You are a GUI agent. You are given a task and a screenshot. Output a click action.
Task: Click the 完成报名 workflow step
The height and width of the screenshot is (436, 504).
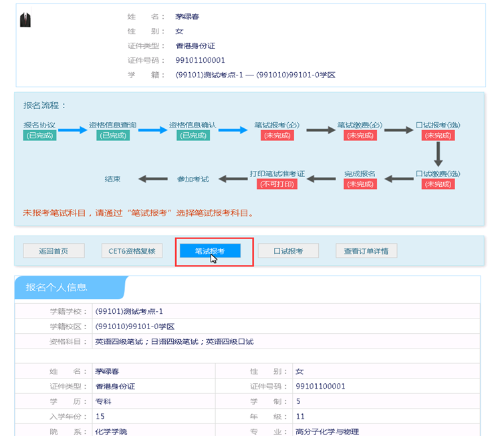click(360, 174)
